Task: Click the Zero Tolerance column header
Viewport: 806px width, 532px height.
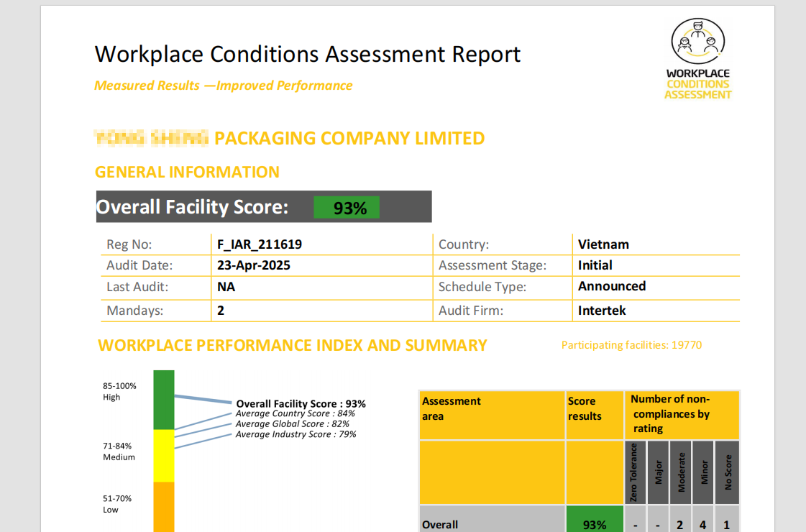Action: click(634, 472)
